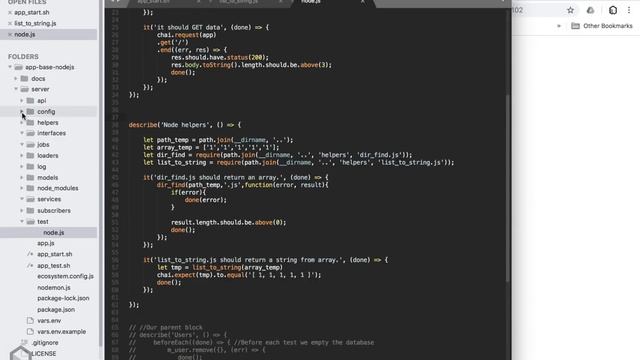Click the models folder icon
Screen dimensions: 640x360
[x=30, y=178]
